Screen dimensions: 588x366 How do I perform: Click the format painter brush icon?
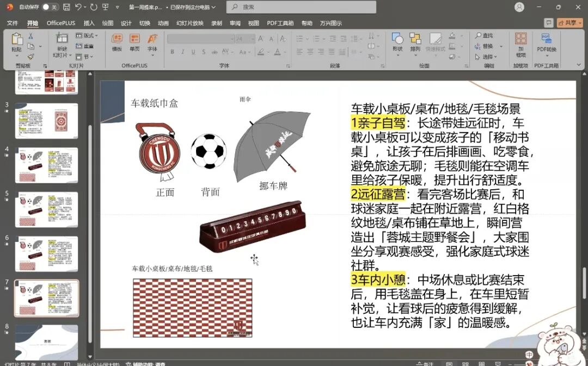coord(31,57)
